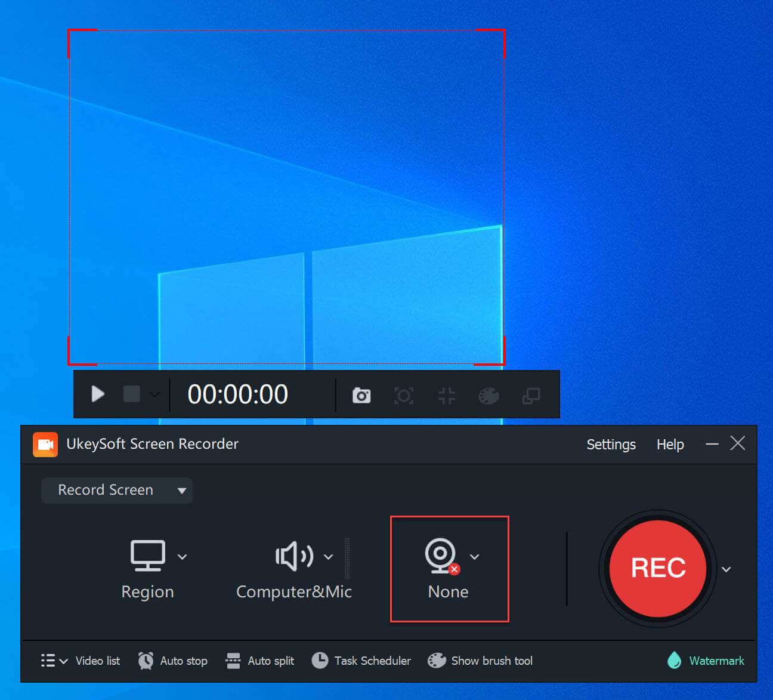Click the UkeySoft orange camera logo

(x=45, y=444)
